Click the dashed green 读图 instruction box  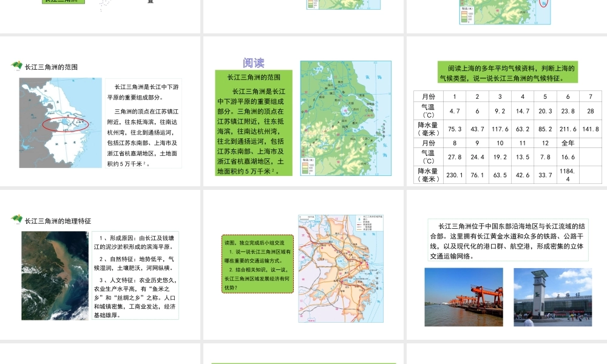(257, 264)
